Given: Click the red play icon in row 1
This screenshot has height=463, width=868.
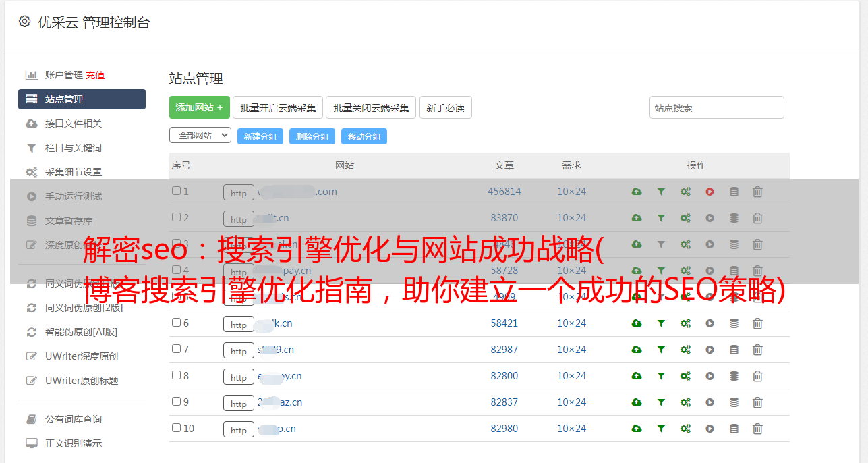Looking at the screenshot, I should pyautogui.click(x=710, y=192).
